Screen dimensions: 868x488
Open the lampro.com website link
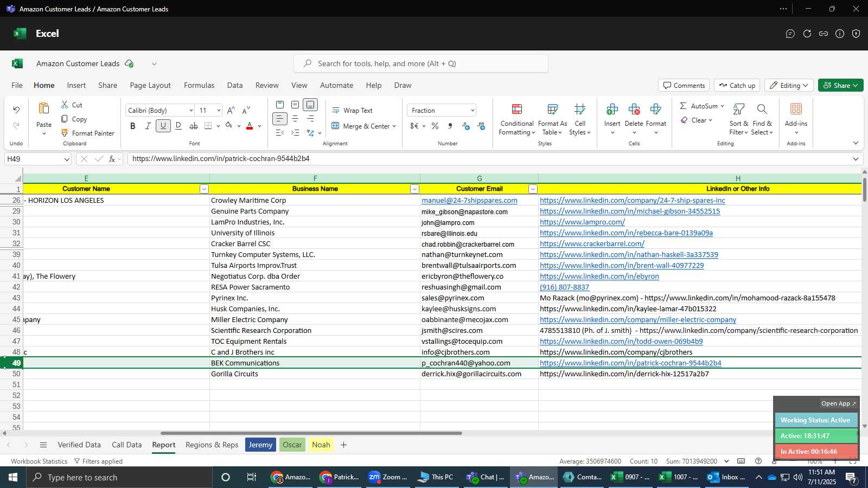(582, 222)
